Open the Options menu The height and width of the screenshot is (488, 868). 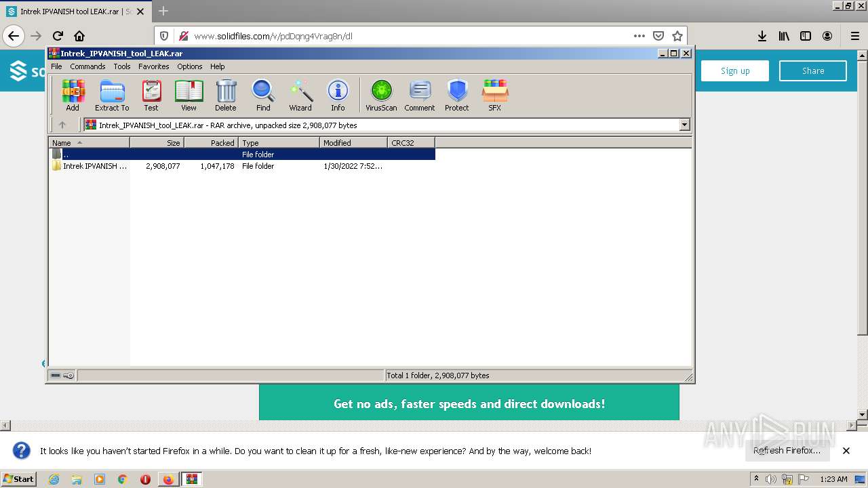(x=190, y=66)
